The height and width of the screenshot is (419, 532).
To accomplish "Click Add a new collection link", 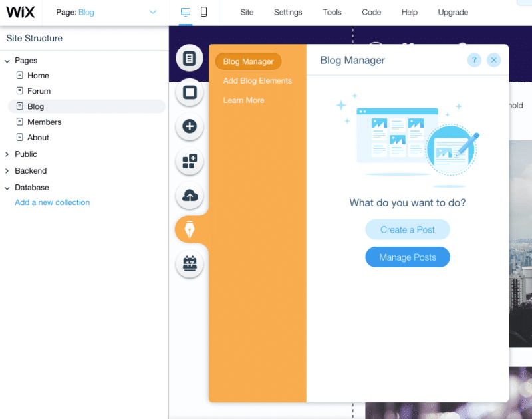I will [x=53, y=202].
